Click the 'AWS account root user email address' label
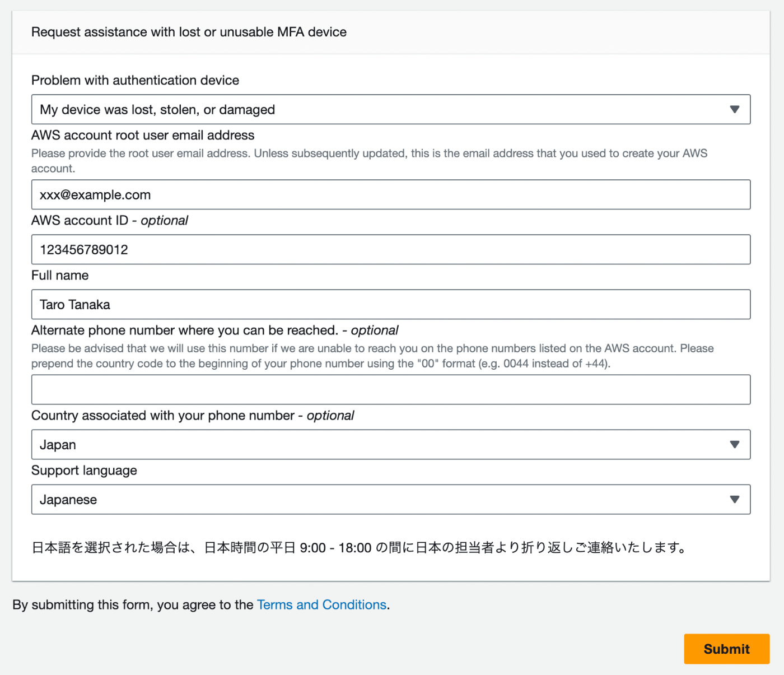 (143, 135)
